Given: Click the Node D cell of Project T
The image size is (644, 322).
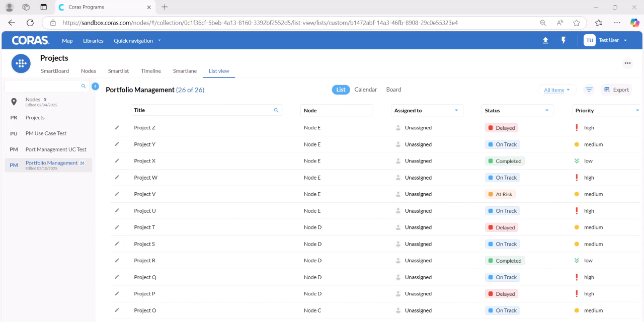Looking at the screenshot, I should (312, 227).
